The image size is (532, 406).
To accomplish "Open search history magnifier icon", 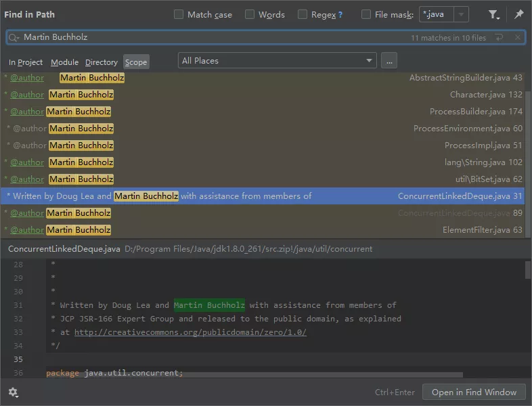I will 14,37.
